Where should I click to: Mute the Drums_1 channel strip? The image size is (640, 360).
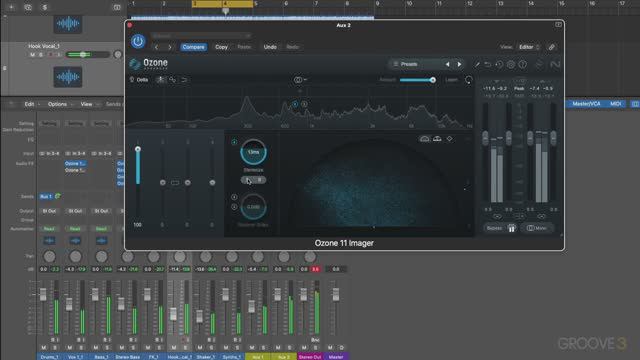click(44, 348)
